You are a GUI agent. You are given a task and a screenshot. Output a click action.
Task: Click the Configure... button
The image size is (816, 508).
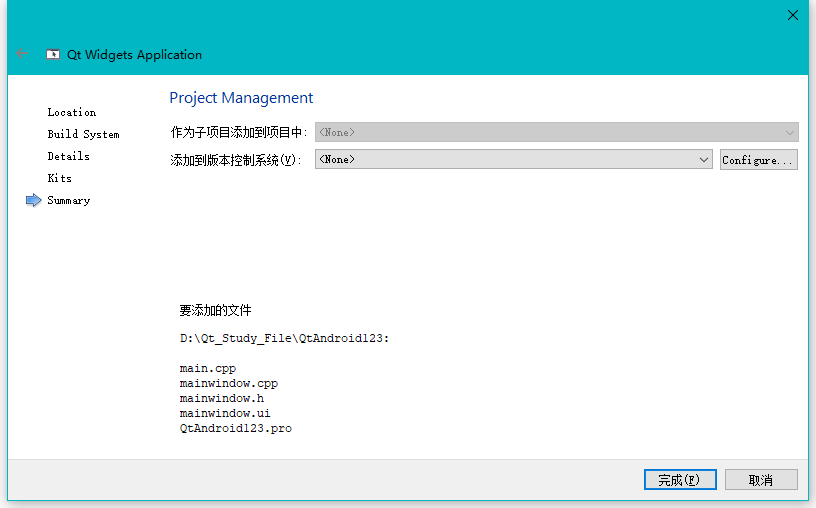(758, 160)
